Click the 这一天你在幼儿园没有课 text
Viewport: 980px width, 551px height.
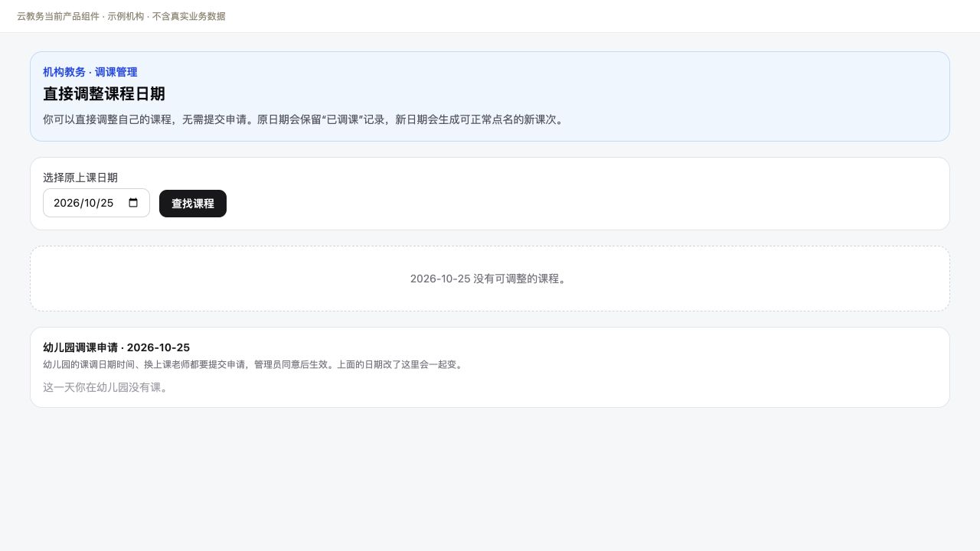pos(106,387)
